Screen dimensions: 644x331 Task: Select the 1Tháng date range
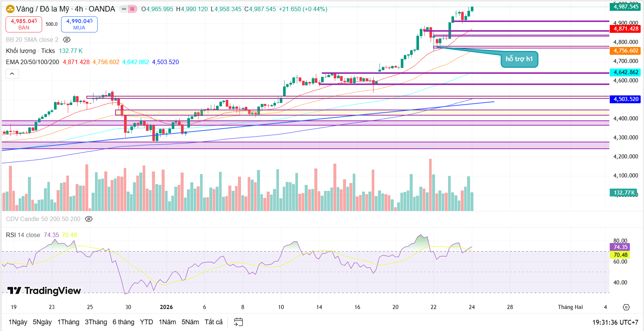tap(68, 322)
